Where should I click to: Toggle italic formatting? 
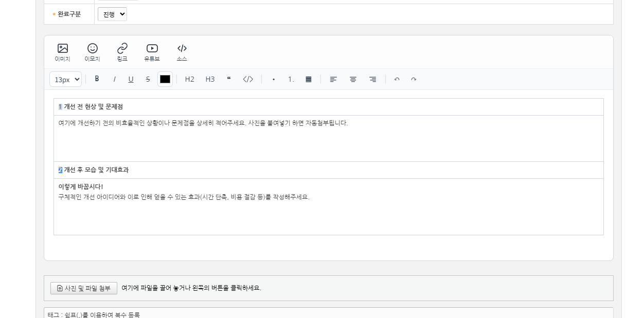(x=114, y=79)
